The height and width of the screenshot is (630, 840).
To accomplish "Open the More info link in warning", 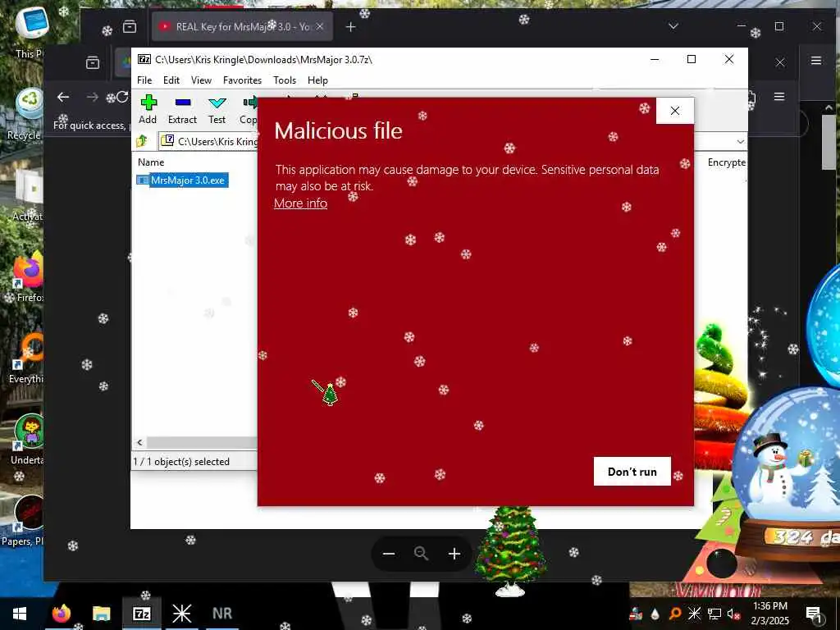I will [300, 203].
